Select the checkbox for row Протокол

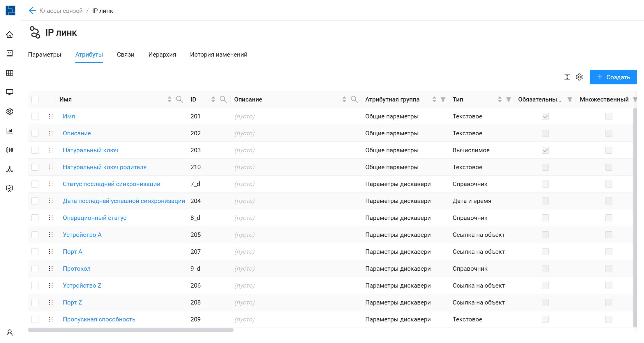35,269
